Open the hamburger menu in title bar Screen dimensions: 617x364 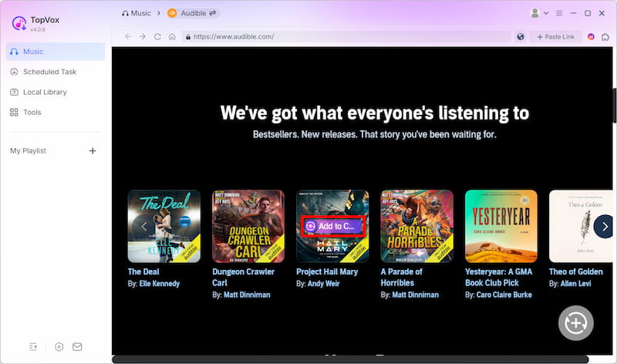[x=559, y=13]
